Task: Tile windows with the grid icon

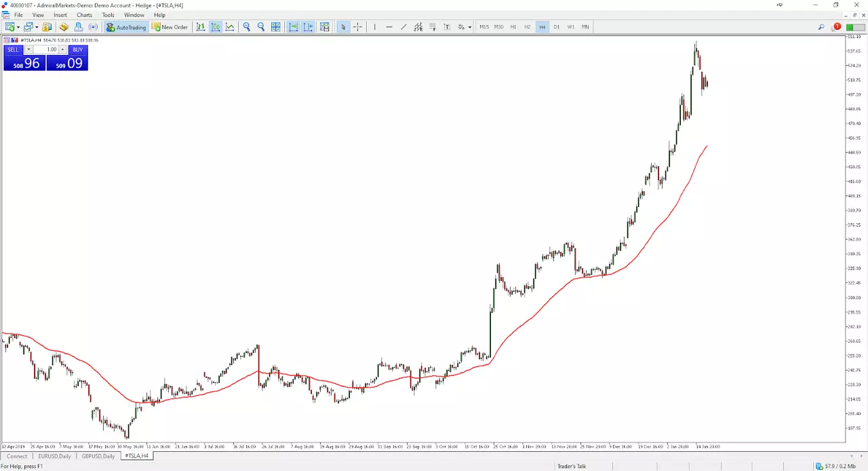Action: (276, 27)
